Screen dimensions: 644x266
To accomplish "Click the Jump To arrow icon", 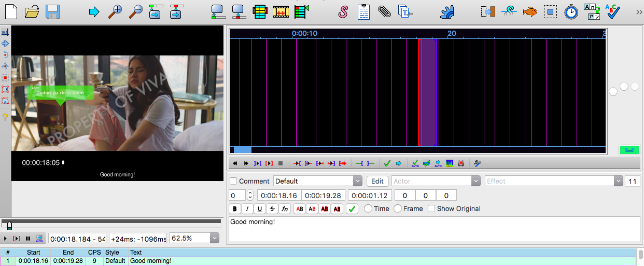I will pos(94,11).
